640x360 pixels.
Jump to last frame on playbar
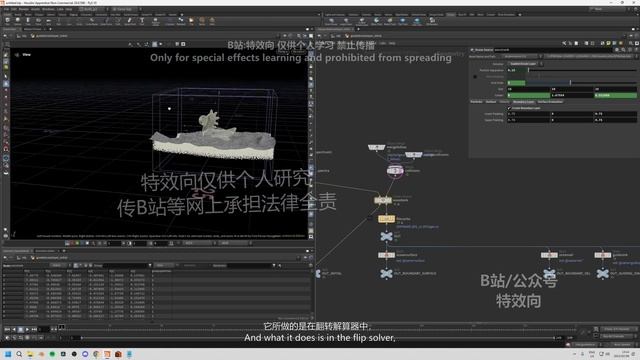coord(34,329)
